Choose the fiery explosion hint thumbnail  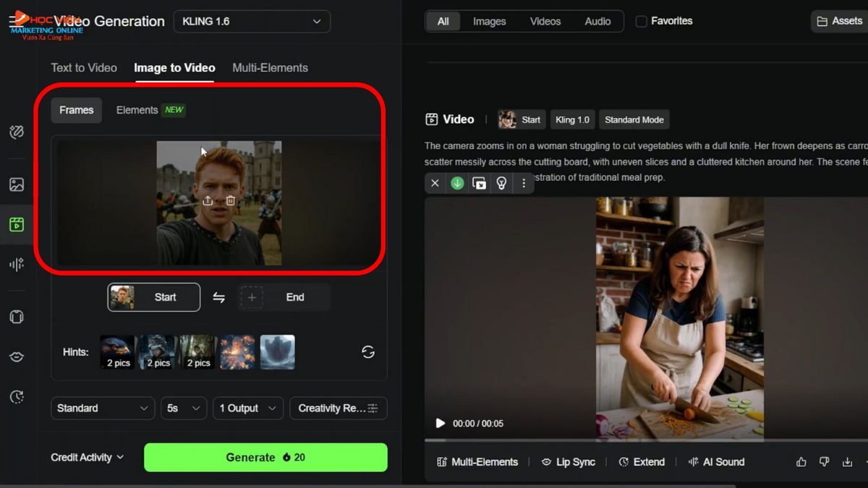pos(237,352)
